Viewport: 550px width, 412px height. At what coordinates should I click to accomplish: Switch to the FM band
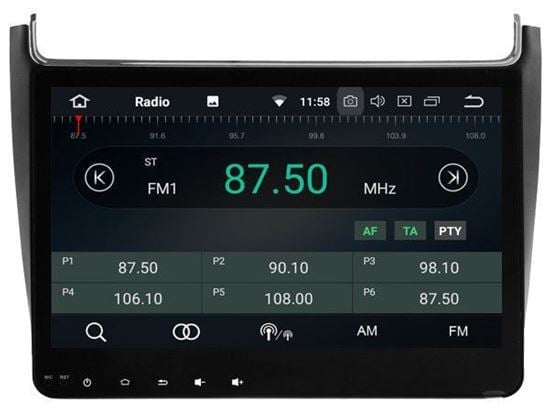tap(458, 331)
